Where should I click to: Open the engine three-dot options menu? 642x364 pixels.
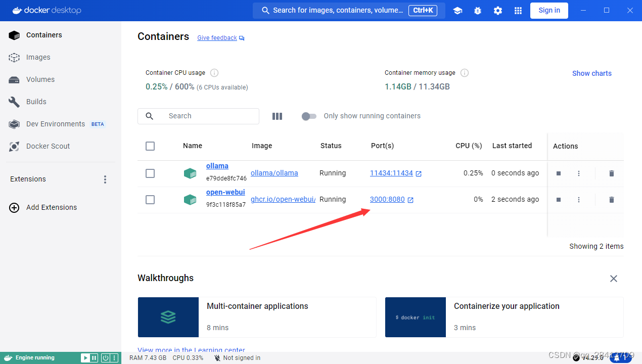point(114,358)
